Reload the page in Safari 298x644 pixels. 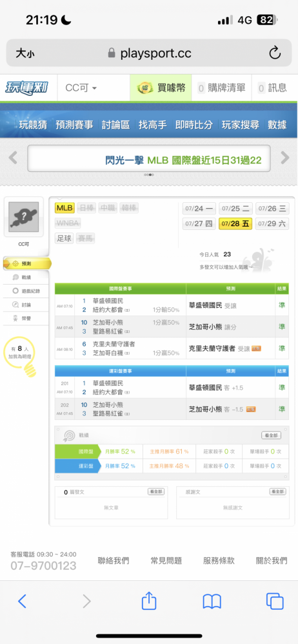point(275,53)
